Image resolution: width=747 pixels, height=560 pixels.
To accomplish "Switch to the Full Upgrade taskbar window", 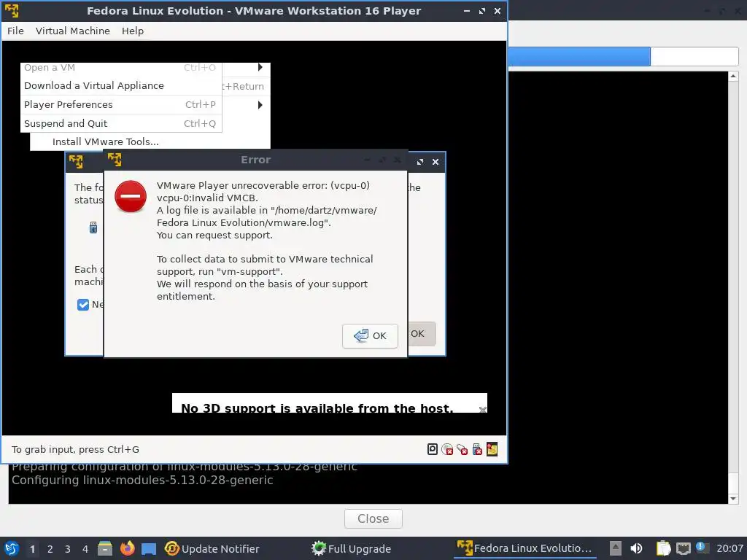I will coord(351,548).
